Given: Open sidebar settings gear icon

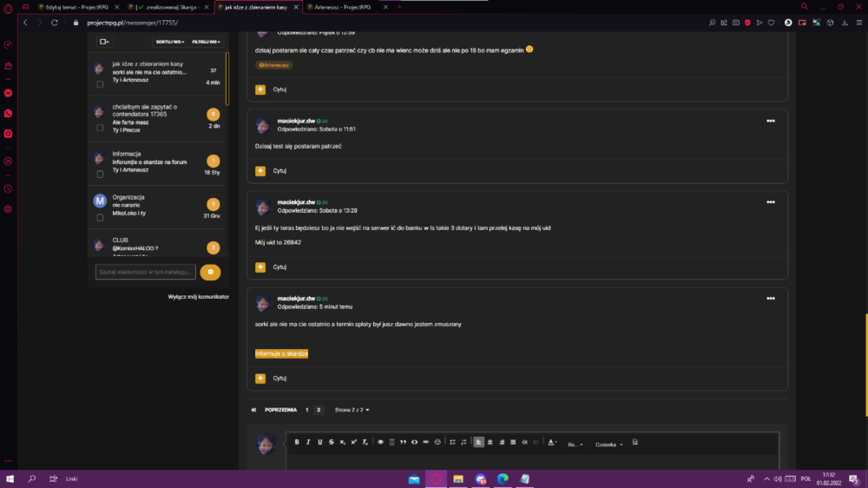Looking at the screenshot, I should [x=9, y=209].
